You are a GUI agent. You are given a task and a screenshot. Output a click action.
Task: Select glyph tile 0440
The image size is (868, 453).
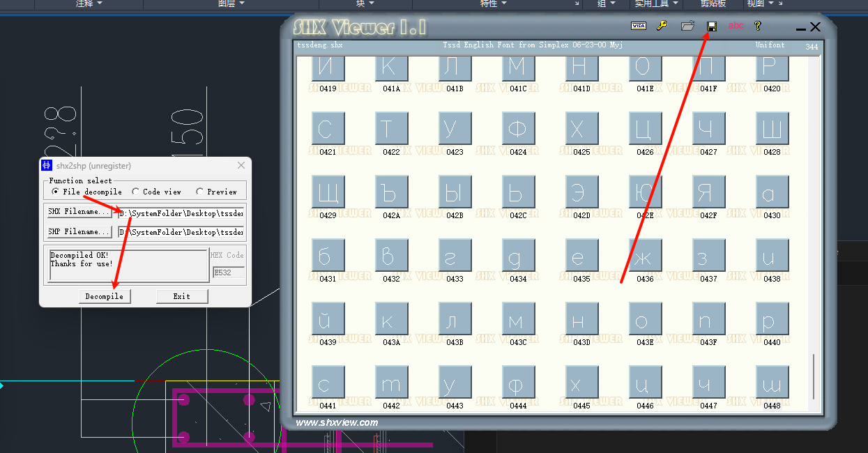point(772,318)
